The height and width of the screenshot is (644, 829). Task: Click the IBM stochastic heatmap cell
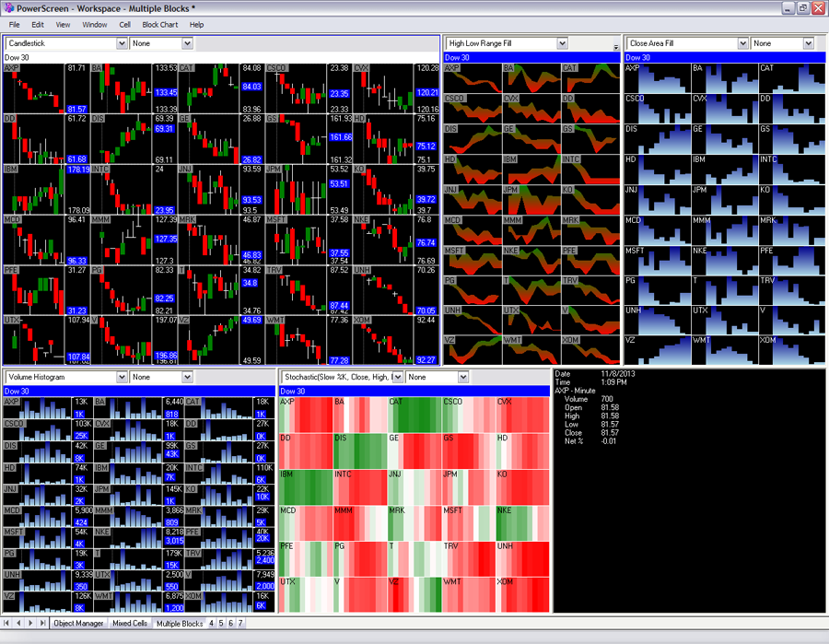(x=305, y=486)
